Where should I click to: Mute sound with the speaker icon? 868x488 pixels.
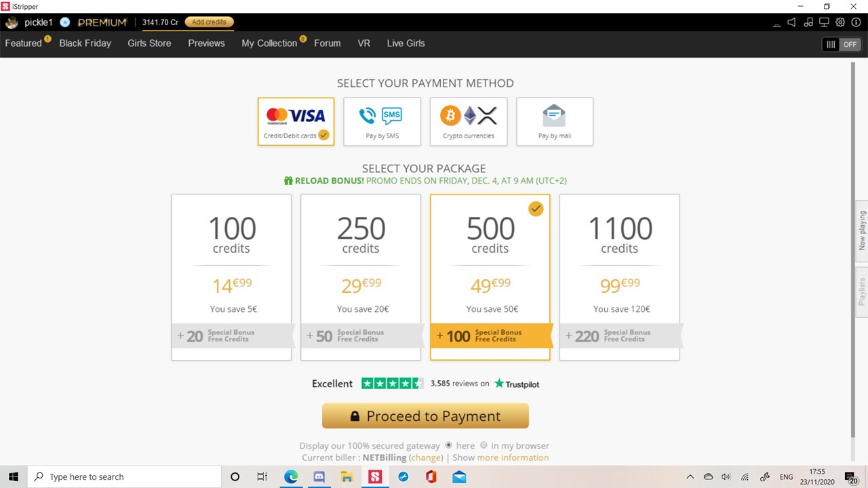[x=791, y=22]
